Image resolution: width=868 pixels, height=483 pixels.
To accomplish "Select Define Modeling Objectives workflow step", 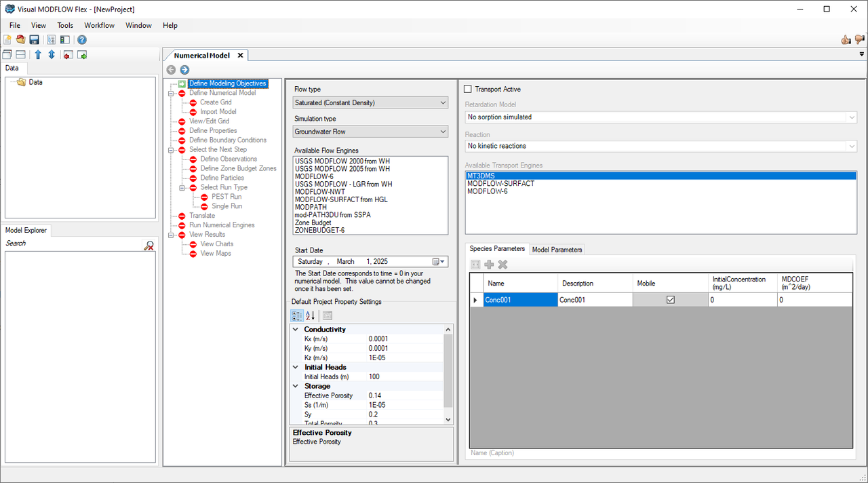I will pos(227,83).
